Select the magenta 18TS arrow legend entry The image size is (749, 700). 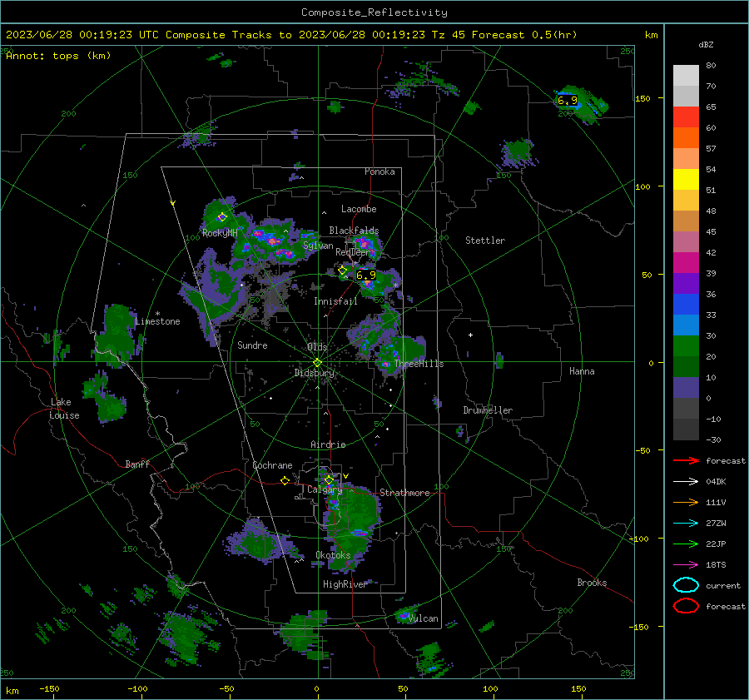click(686, 565)
